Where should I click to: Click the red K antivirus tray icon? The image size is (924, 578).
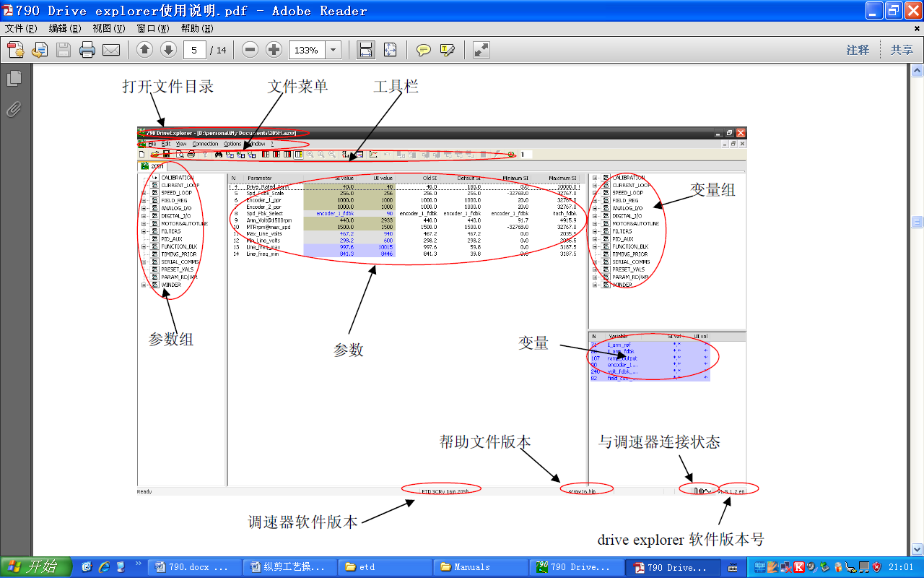click(799, 567)
